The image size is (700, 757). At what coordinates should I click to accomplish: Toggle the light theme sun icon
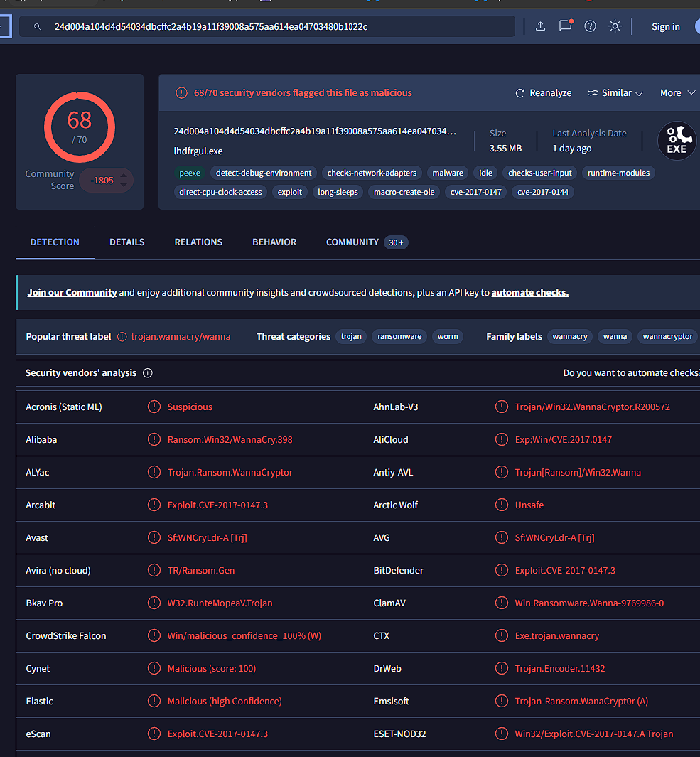click(615, 26)
